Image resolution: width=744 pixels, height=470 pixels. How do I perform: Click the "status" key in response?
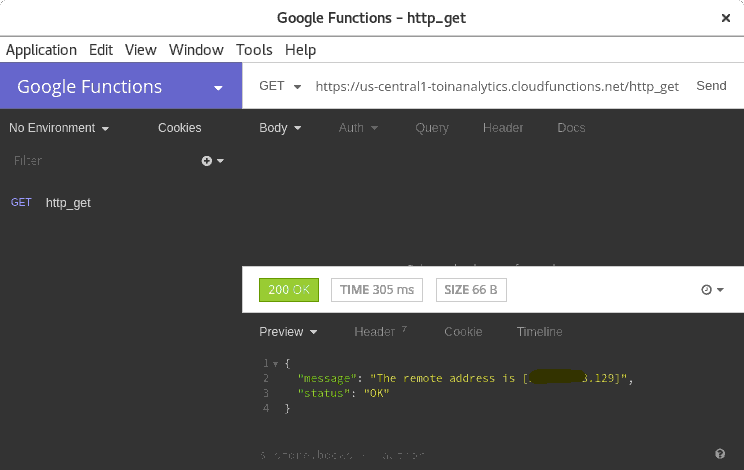point(324,393)
